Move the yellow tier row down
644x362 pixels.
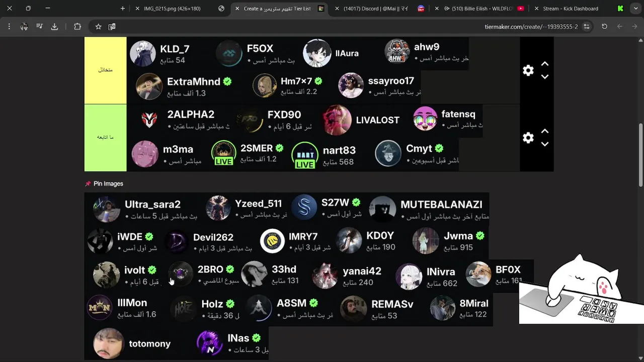point(544,77)
